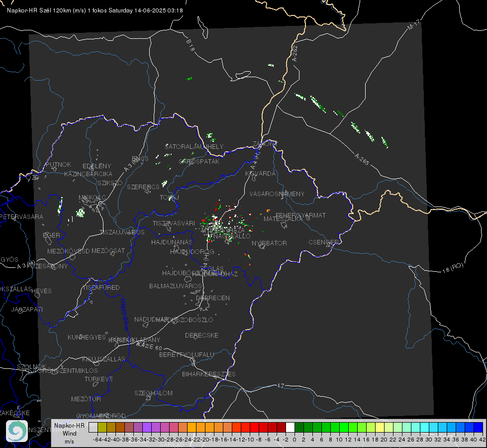Click the SÁROSPATAK city label

(199, 161)
